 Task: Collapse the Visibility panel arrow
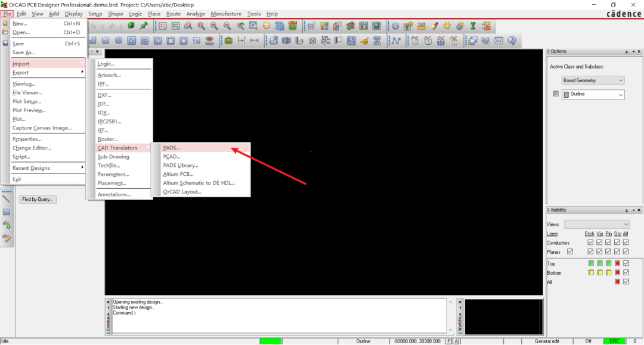pos(633,210)
